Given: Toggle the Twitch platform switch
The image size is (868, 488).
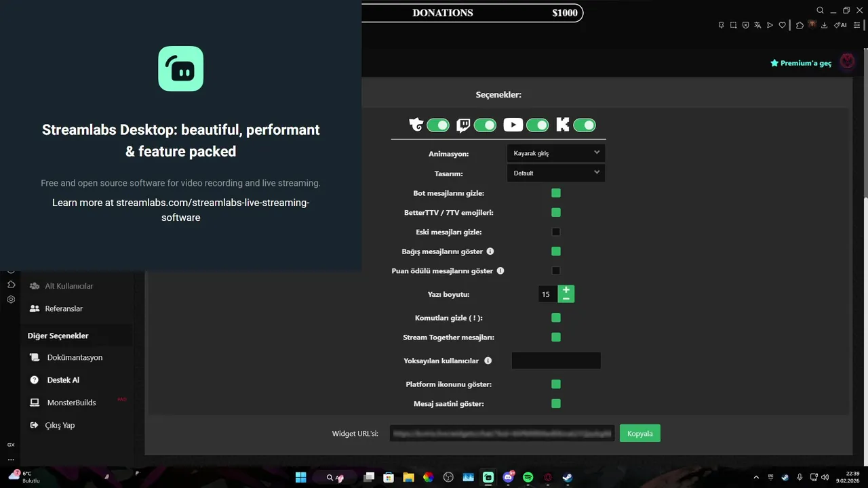Looking at the screenshot, I should tap(485, 125).
